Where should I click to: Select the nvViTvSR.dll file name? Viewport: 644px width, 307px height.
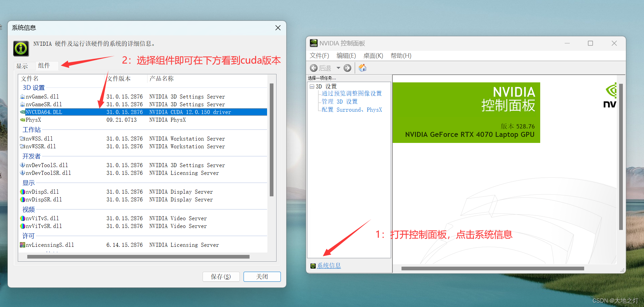[x=44, y=226]
